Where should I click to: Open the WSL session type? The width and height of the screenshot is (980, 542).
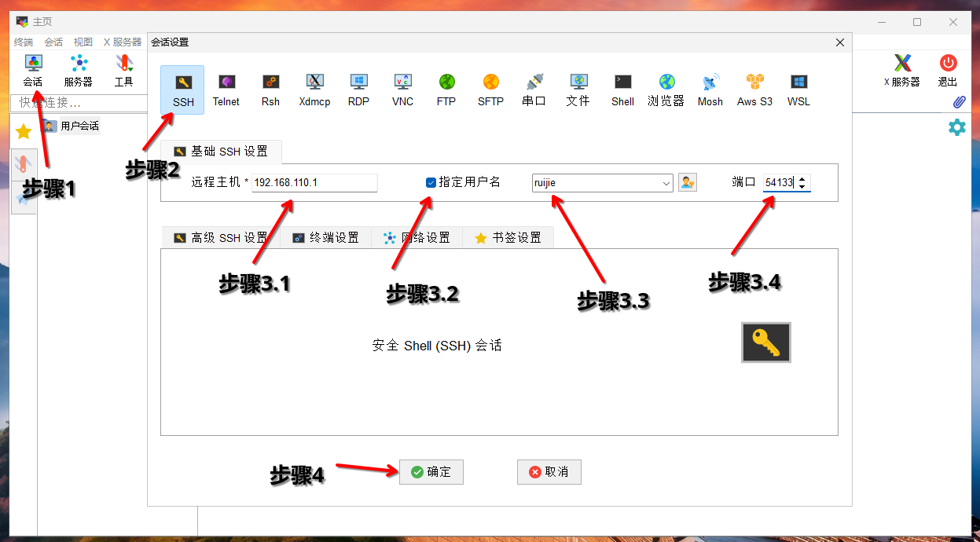(798, 89)
